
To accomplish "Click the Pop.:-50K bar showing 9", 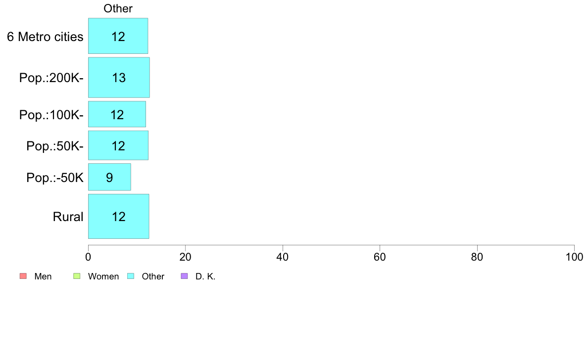I will point(109,177).
